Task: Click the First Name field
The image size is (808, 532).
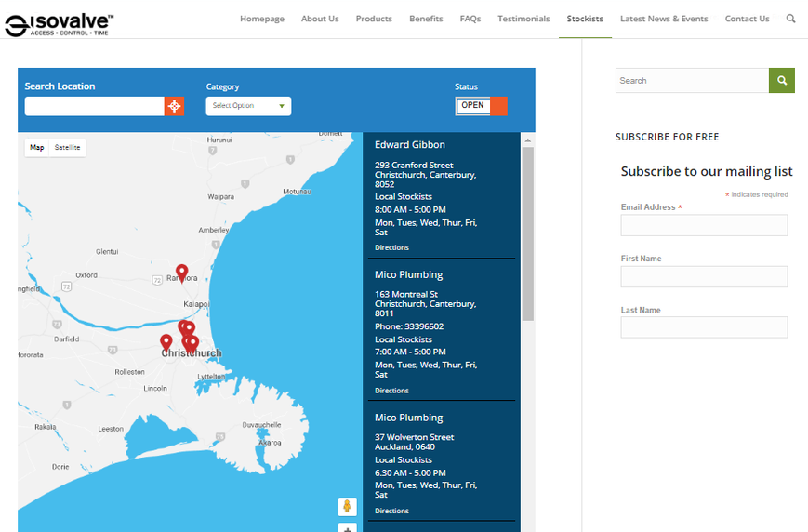Action: 704,277
